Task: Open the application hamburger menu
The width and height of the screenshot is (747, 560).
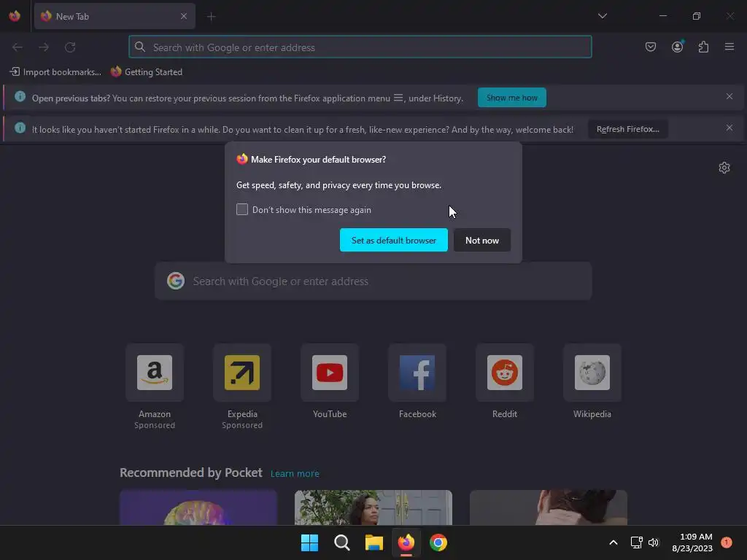Action: [729, 47]
